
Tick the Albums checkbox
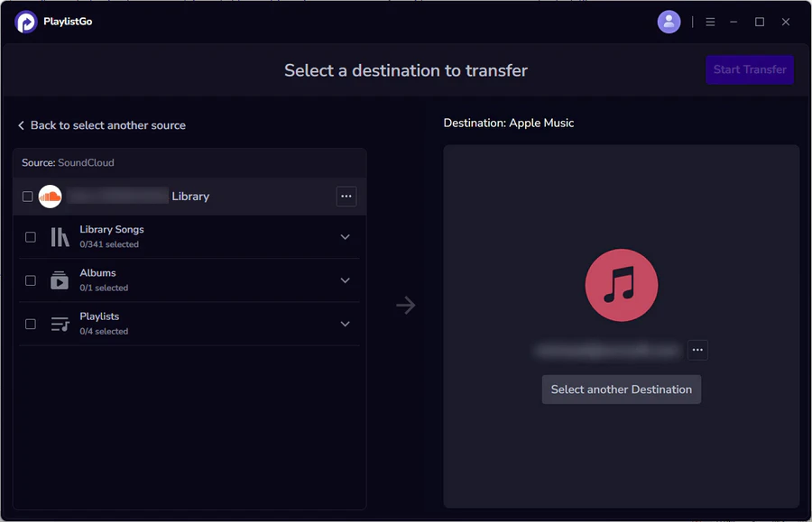31,280
